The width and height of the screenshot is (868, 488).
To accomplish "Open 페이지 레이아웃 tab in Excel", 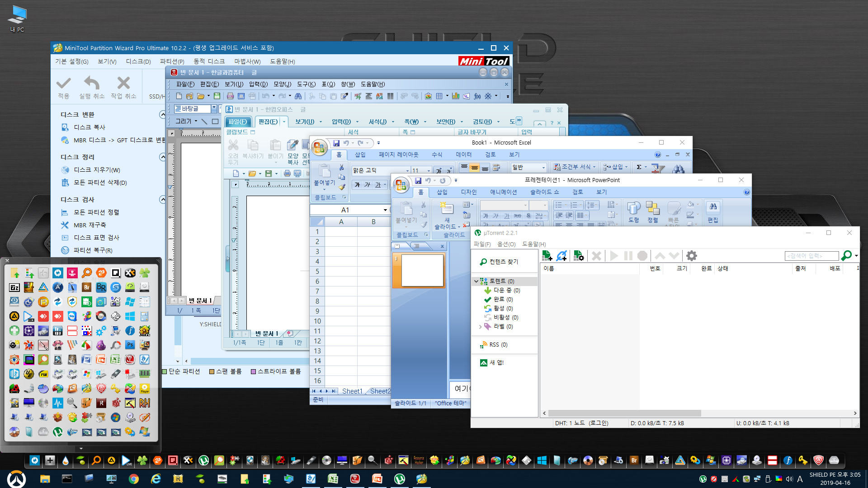I will pyautogui.click(x=398, y=155).
